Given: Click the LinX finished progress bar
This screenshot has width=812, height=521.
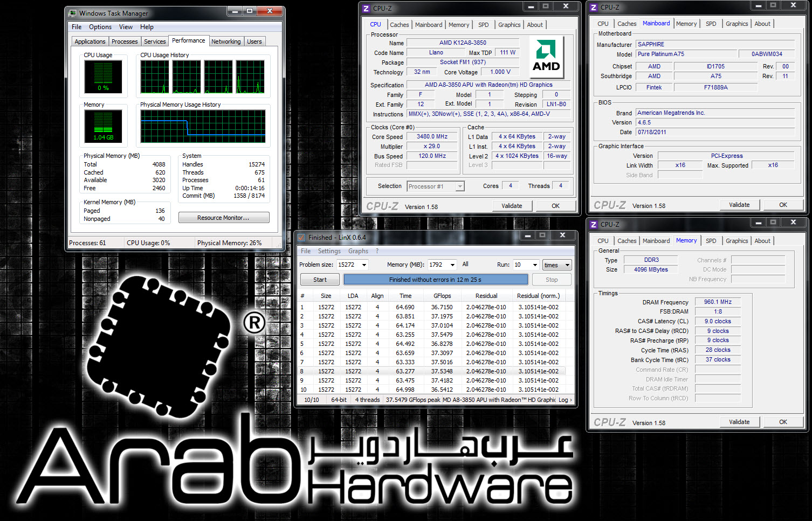Looking at the screenshot, I should (436, 280).
